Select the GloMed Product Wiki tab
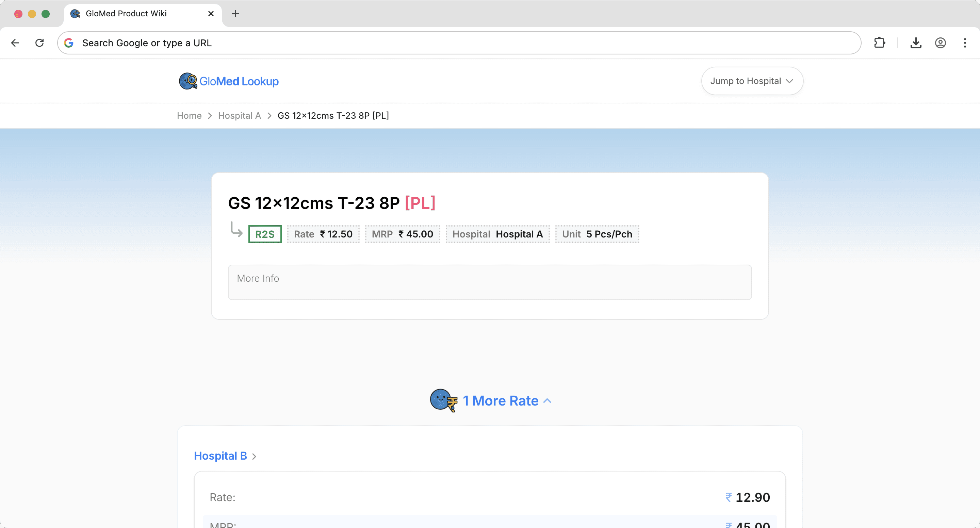 pos(126,13)
